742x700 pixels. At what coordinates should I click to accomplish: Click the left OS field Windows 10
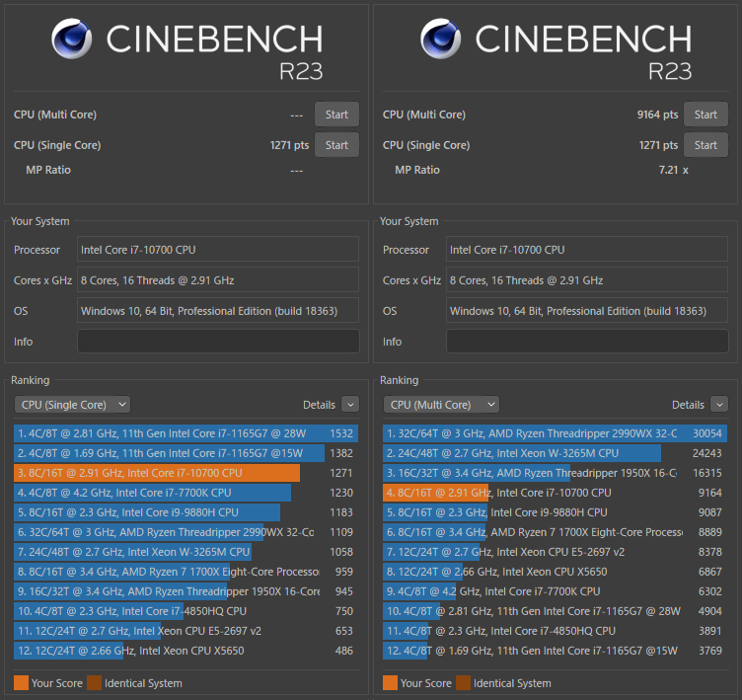pos(218,311)
